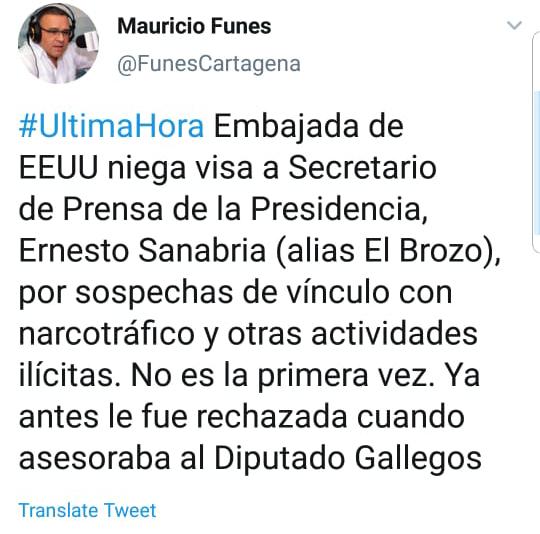This screenshot has width=540, height=534.
Task: Open the #UltimaHora hashtag
Action: click(112, 126)
